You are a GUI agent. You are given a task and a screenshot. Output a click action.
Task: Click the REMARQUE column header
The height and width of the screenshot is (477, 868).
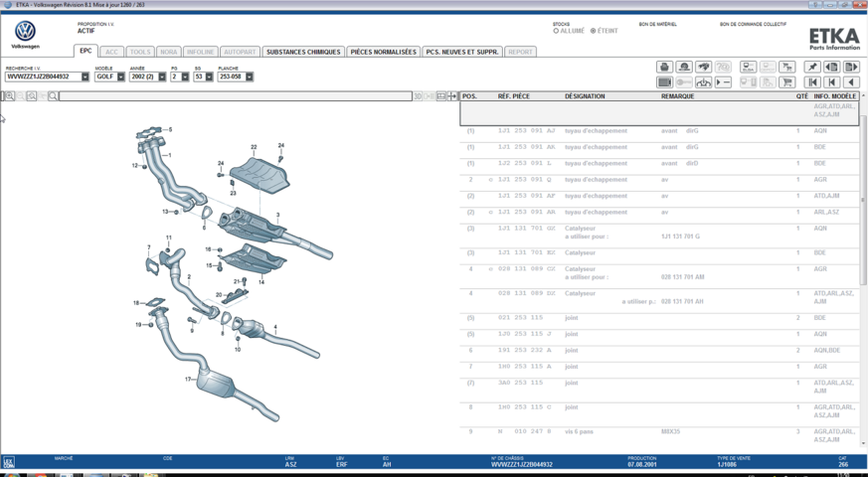click(677, 96)
